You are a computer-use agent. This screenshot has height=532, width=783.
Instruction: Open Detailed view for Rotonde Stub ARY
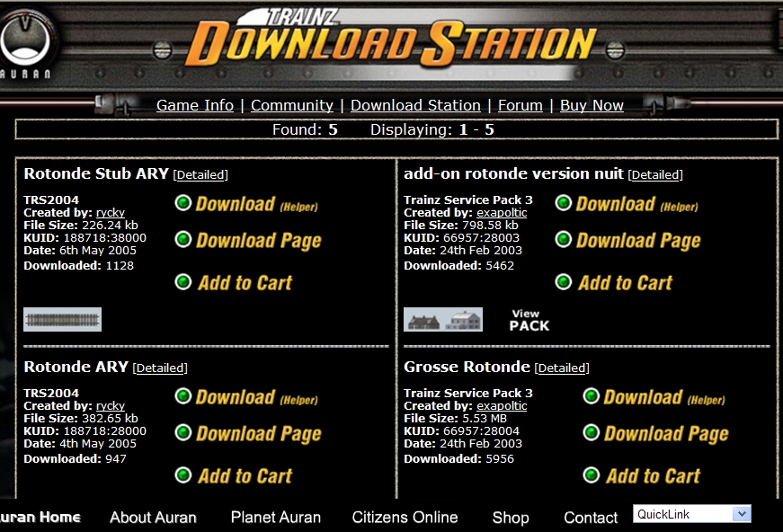pos(200,174)
